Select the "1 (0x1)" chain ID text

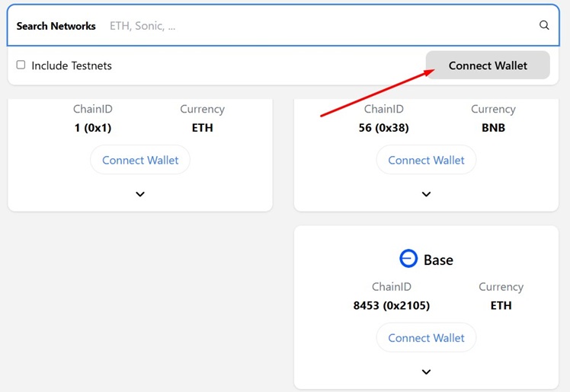point(93,128)
